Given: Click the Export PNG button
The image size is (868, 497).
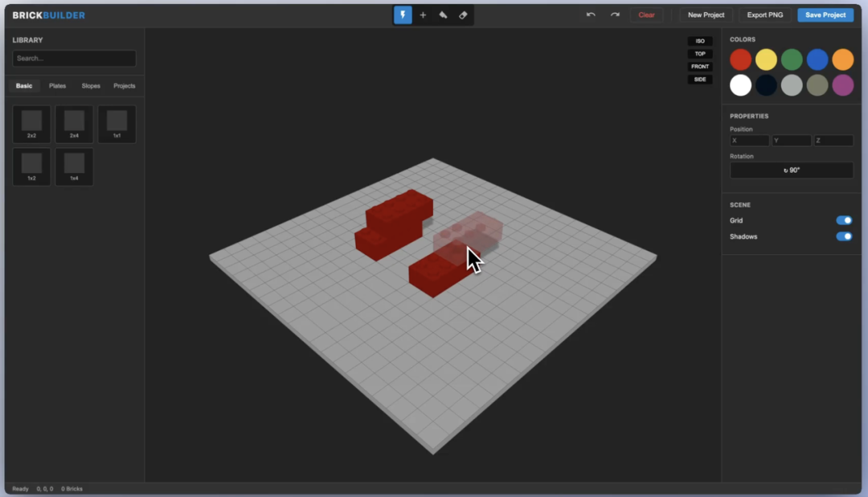Looking at the screenshot, I should [x=764, y=15].
